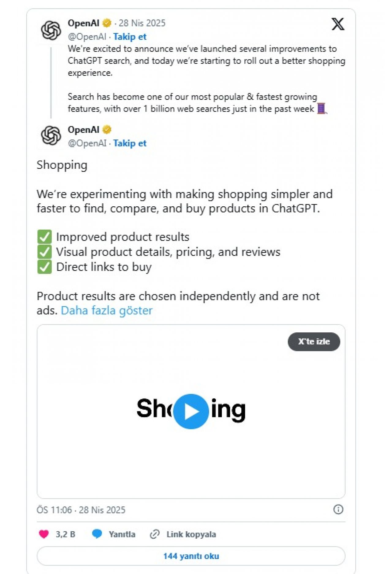Image resolution: width=392 pixels, height=574 pixels.
Task: Click the top OpenAI avatar logo
Action: point(51,30)
